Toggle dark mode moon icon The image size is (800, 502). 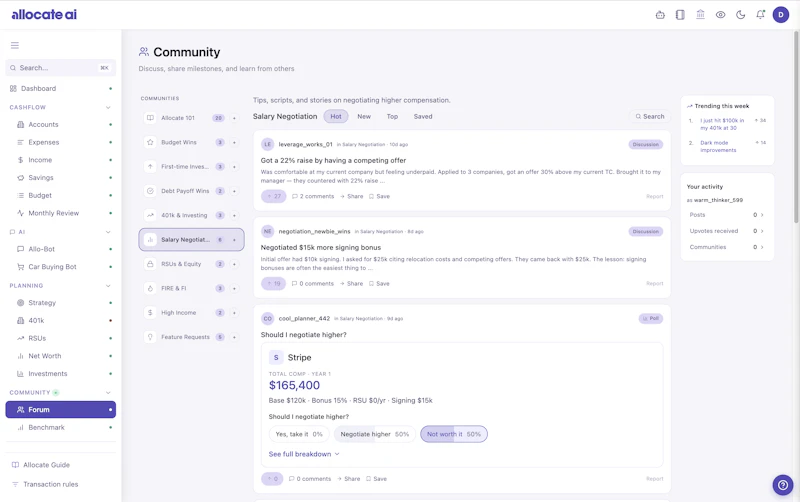tap(740, 15)
